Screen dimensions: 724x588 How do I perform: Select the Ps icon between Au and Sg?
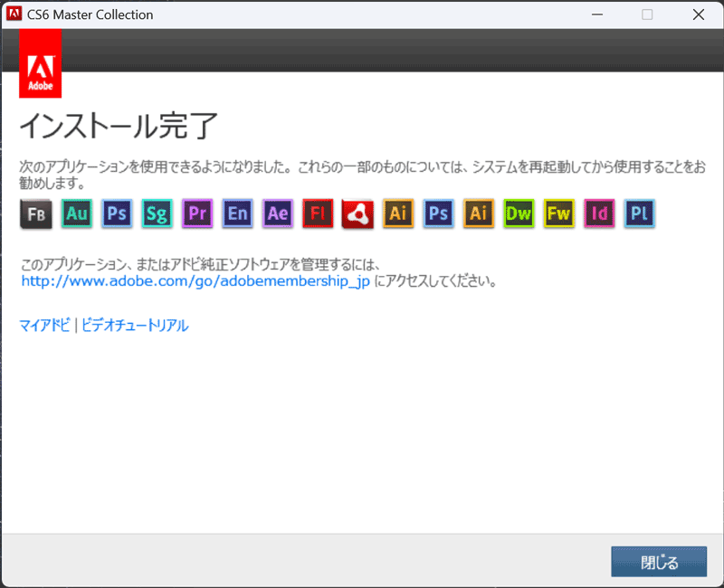[x=117, y=213]
